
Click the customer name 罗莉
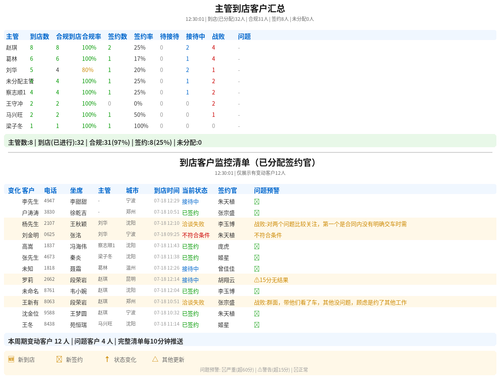coord(27,280)
